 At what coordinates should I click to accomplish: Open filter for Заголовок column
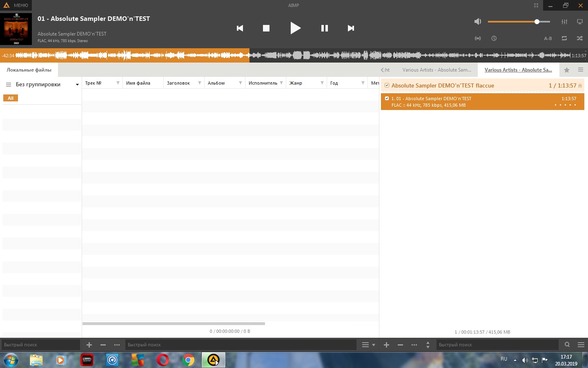(x=200, y=83)
